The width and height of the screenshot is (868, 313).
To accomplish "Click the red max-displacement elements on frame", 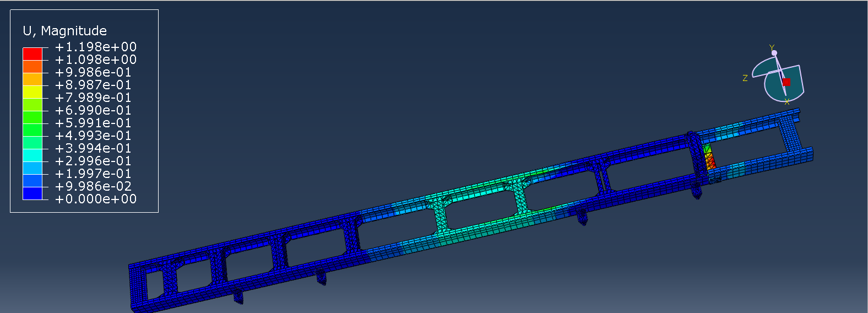I will coord(710,162).
